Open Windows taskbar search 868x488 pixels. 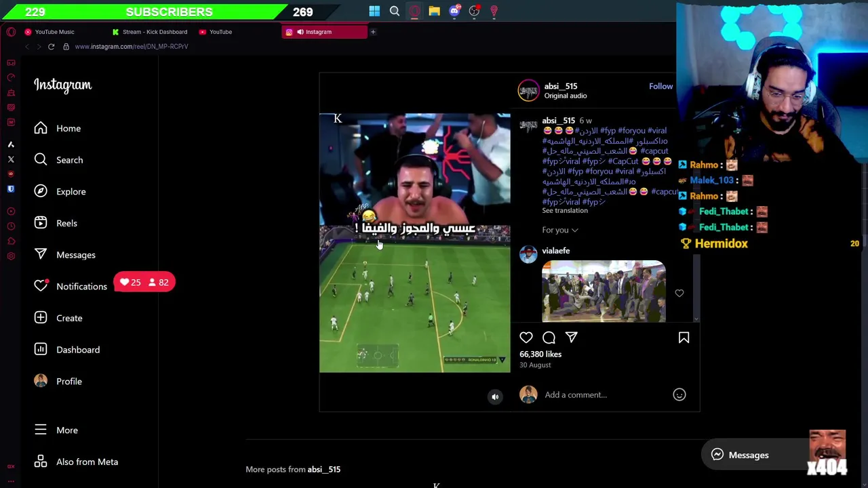point(395,11)
